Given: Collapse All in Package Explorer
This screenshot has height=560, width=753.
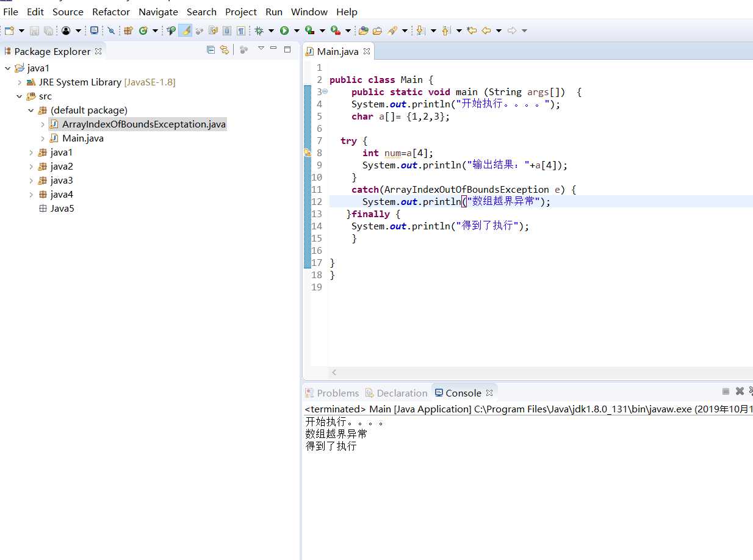Looking at the screenshot, I should click(x=211, y=50).
